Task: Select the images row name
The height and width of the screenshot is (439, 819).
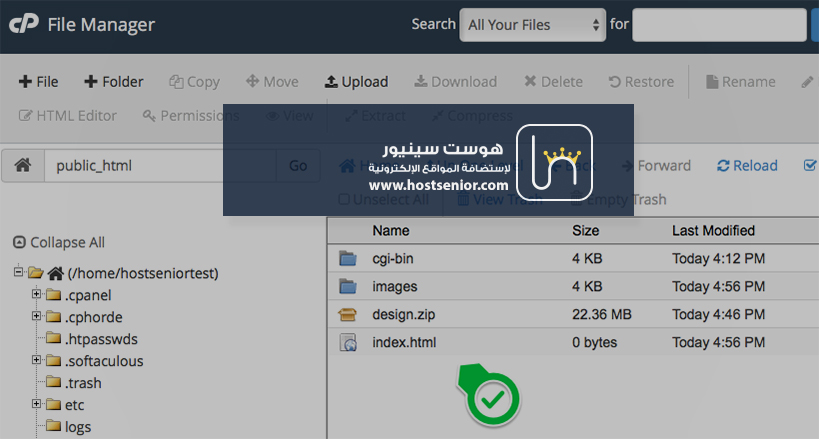Action: coord(395,286)
